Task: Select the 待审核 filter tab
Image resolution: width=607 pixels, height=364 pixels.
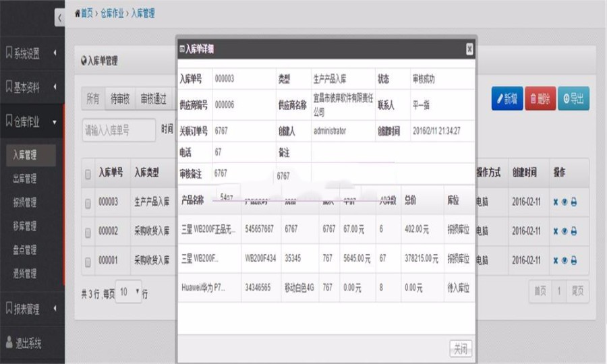Action: [x=120, y=99]
